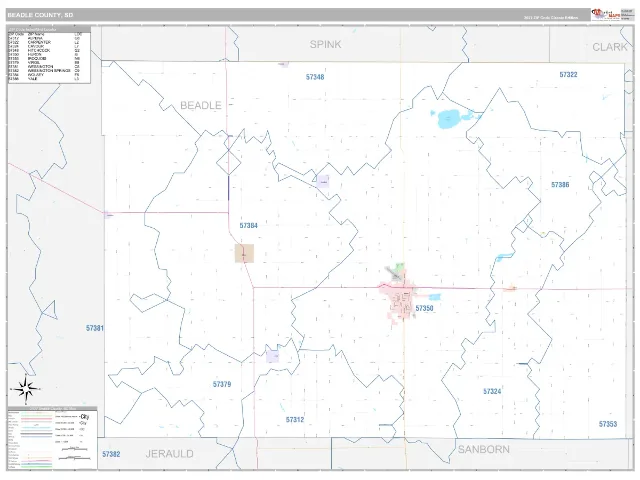This screenshot has width=640, height=480.
Task: Click ZIP code 57382 label
Action: 111,454
